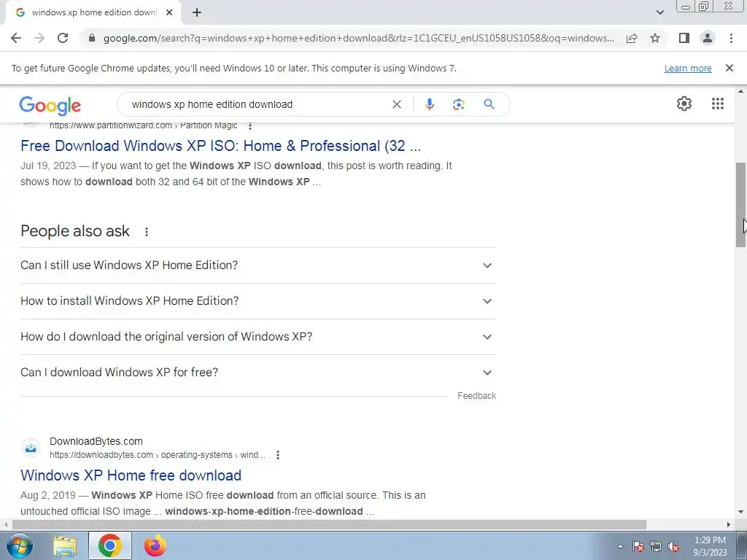Open the Chrome side panel

[684, 38]
